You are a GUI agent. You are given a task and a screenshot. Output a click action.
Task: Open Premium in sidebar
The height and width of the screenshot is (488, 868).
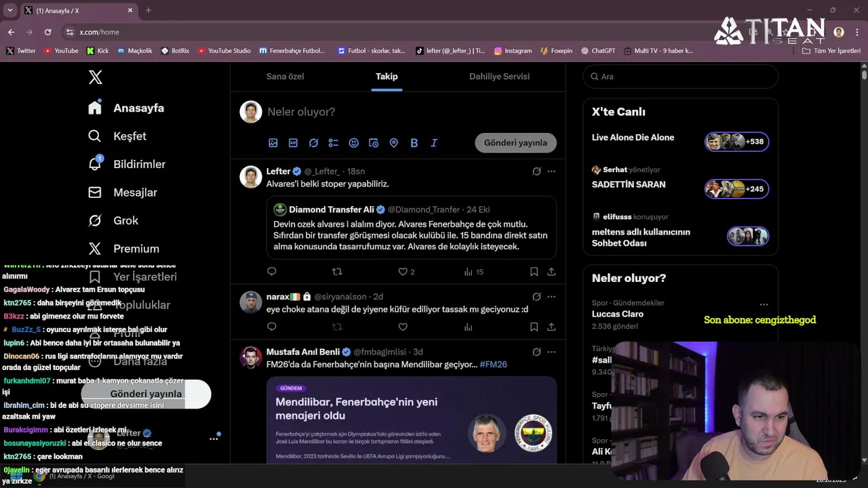pos(125,249)
